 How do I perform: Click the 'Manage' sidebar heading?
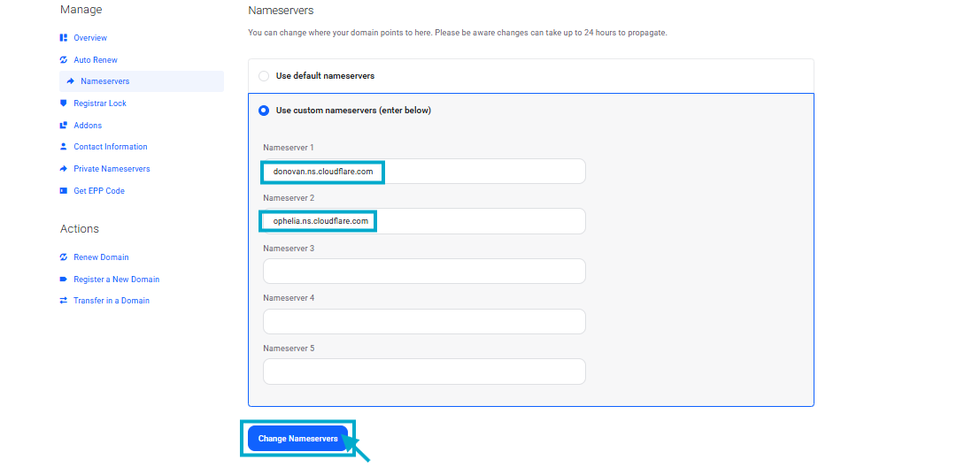(x=81, y=10)
